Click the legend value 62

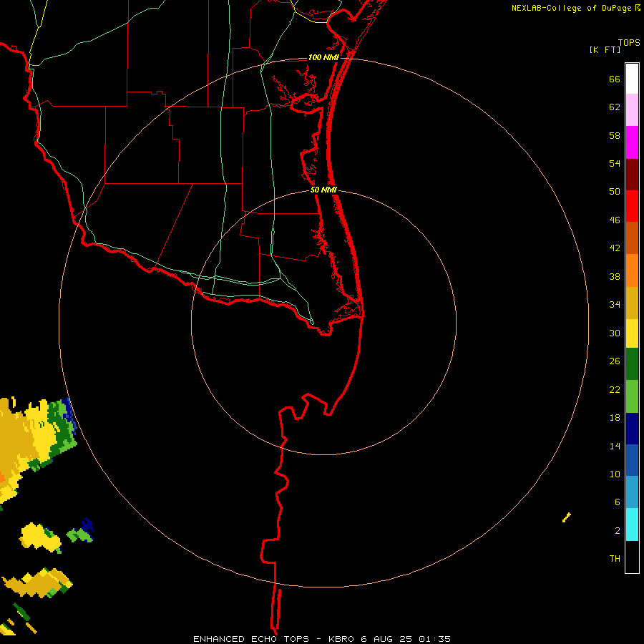coord(615,107)
